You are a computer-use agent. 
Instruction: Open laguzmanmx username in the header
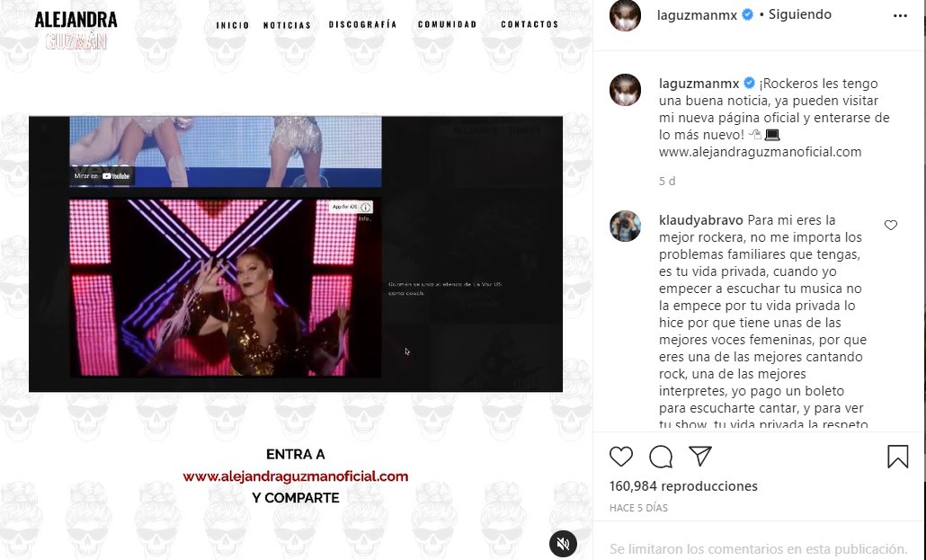[x=697, y=15]
